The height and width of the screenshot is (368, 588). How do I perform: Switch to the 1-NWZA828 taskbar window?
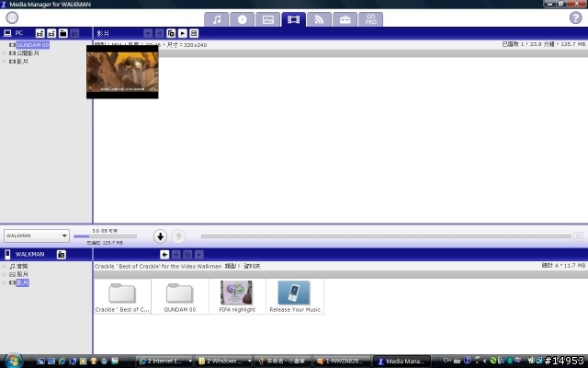[x=343, y=362]
